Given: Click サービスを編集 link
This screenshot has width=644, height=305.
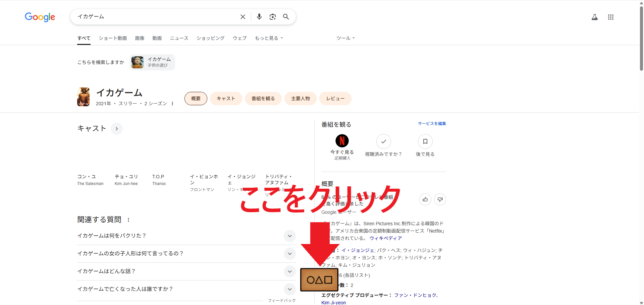Looking at the screenshot, I should point(432,124).
